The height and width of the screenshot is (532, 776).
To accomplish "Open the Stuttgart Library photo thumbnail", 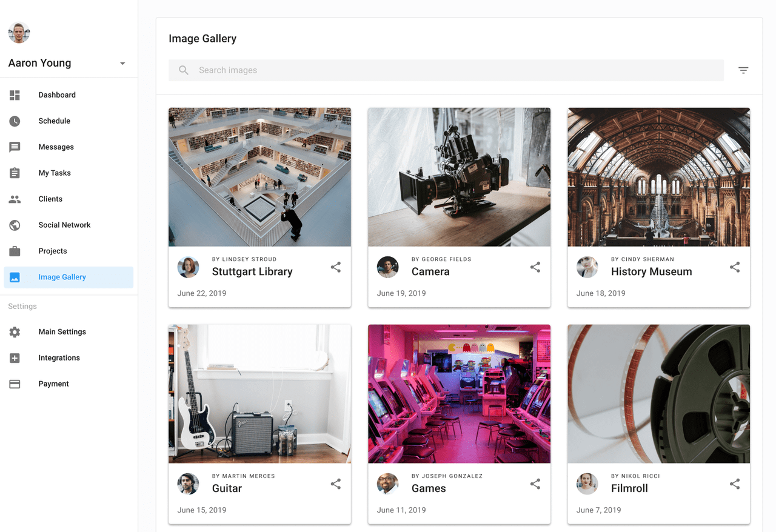I will tap(259, 177).
